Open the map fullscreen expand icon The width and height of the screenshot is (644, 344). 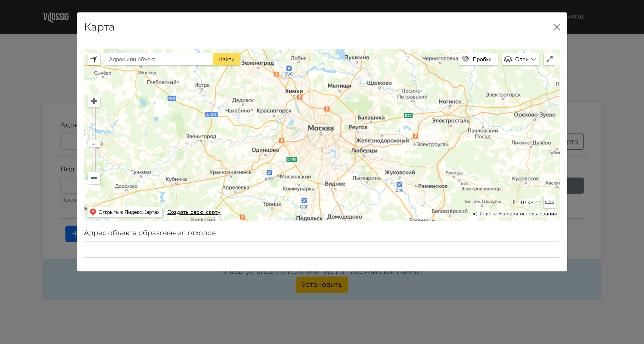click(550, 59)
